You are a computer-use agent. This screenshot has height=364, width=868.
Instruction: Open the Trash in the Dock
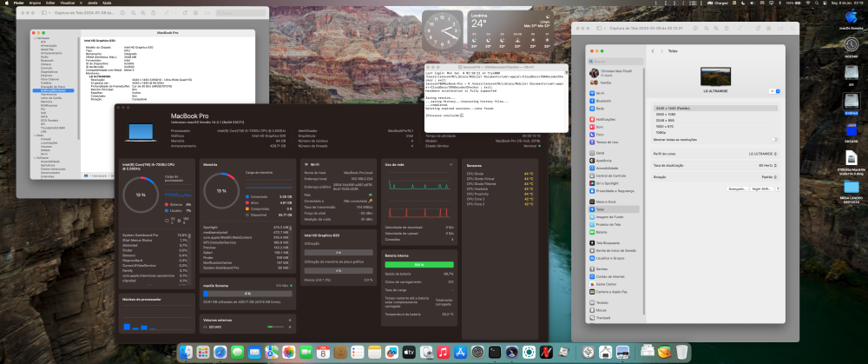[682, 352]
